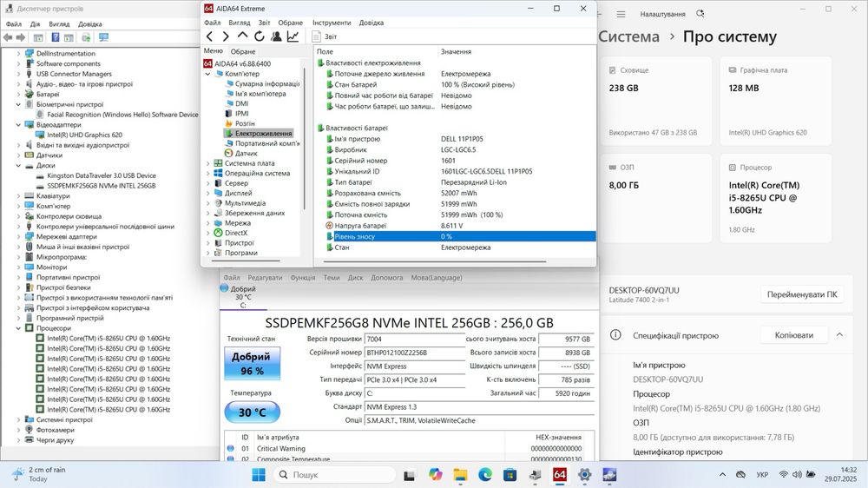Open weather widget 2 cm of rain

(39, 474)
